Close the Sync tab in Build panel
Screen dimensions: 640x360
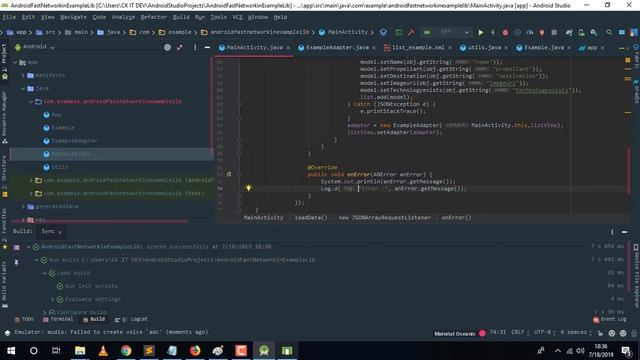(x=60, y=232)
